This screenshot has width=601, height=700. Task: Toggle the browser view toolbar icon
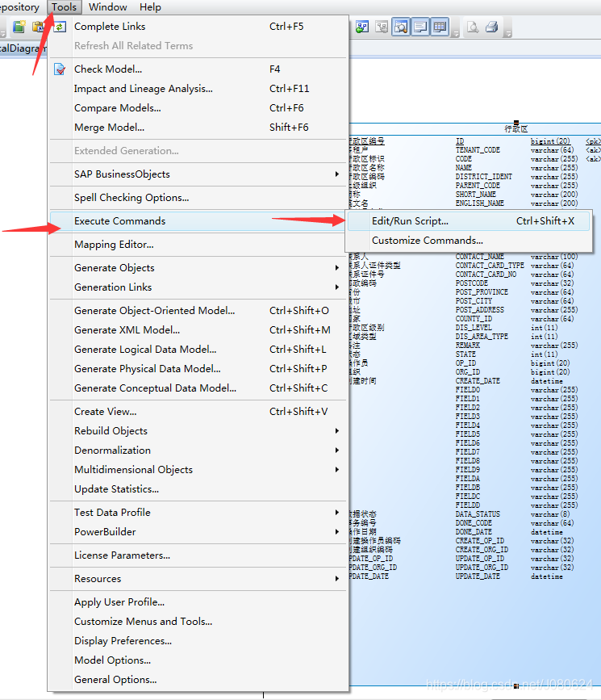point(401,27)
